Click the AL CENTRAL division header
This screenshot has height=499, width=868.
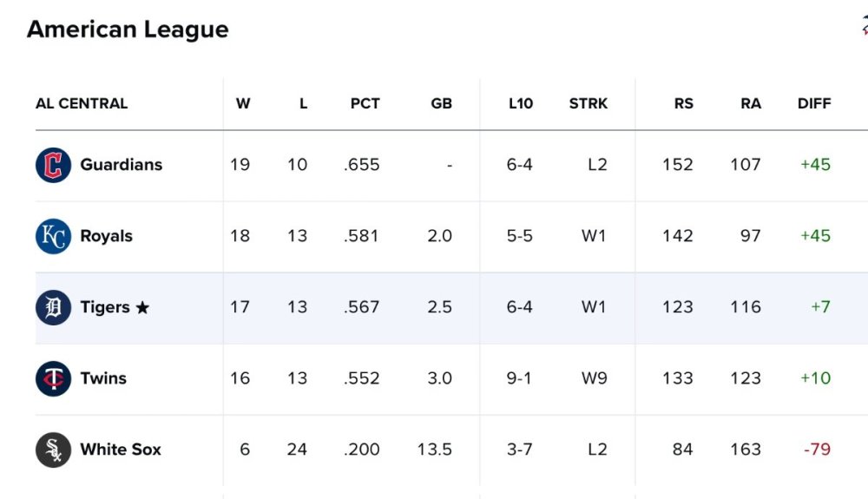click(x=82, y=103)
